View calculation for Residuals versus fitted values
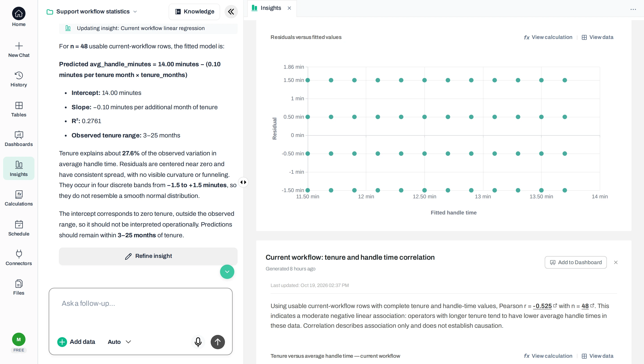Image resolution: width=644 pixels, height=364 pixels. (548, 37)
